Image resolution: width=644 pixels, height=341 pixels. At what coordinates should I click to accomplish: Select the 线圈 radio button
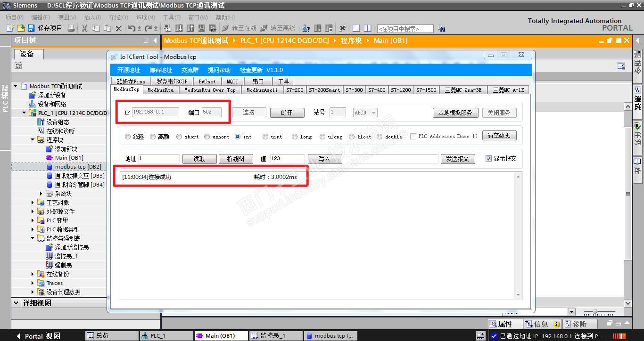[128, 137]
